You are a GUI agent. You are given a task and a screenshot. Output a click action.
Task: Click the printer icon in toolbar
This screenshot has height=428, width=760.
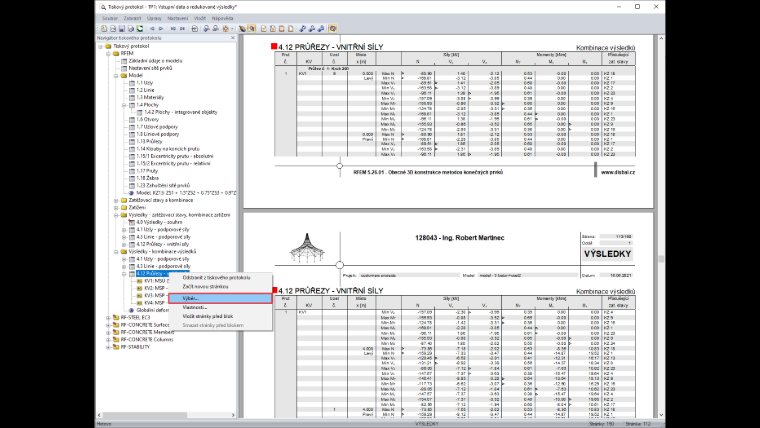[131, 29]
